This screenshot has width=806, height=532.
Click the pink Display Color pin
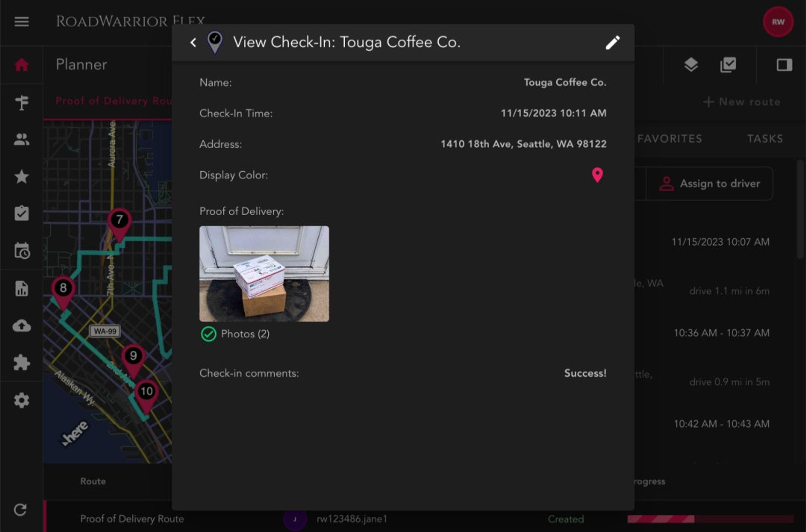point(597,175)
